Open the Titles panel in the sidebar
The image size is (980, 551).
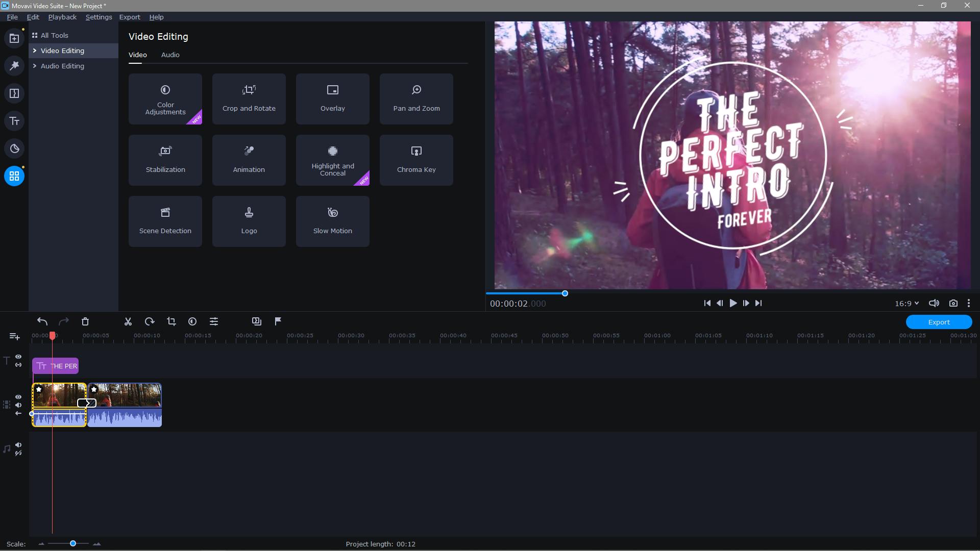[14, 121]
